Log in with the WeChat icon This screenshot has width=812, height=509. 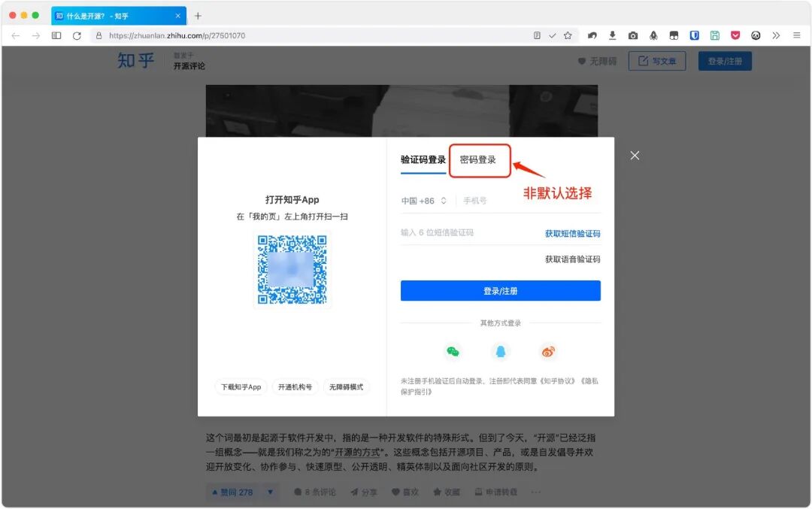453,352
